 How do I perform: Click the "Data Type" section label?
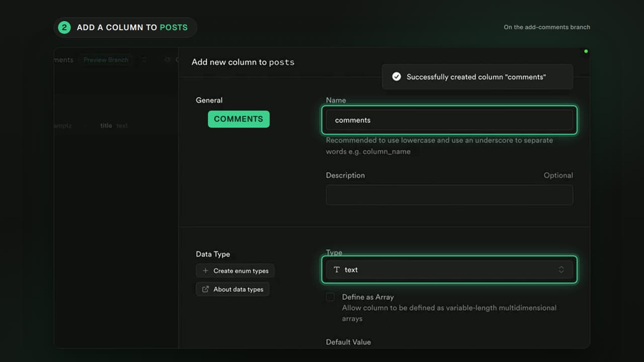213,254
